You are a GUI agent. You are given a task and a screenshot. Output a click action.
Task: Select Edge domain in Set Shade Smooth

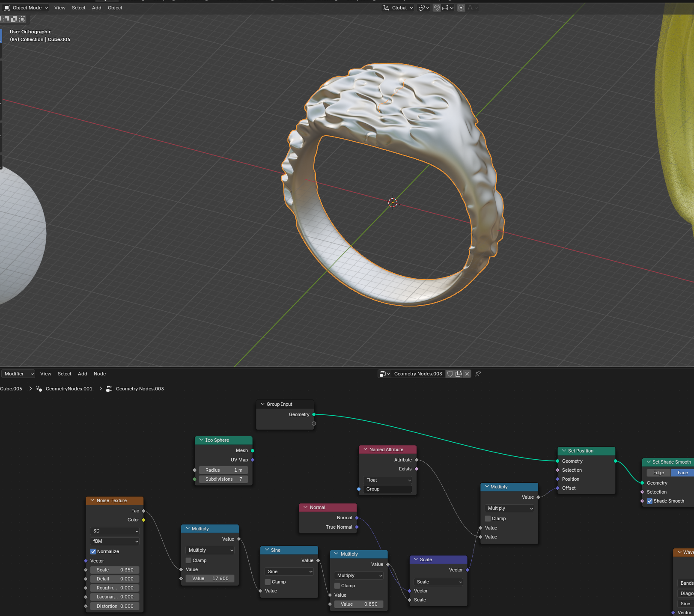pyautogui.click(x=658, y=473)
